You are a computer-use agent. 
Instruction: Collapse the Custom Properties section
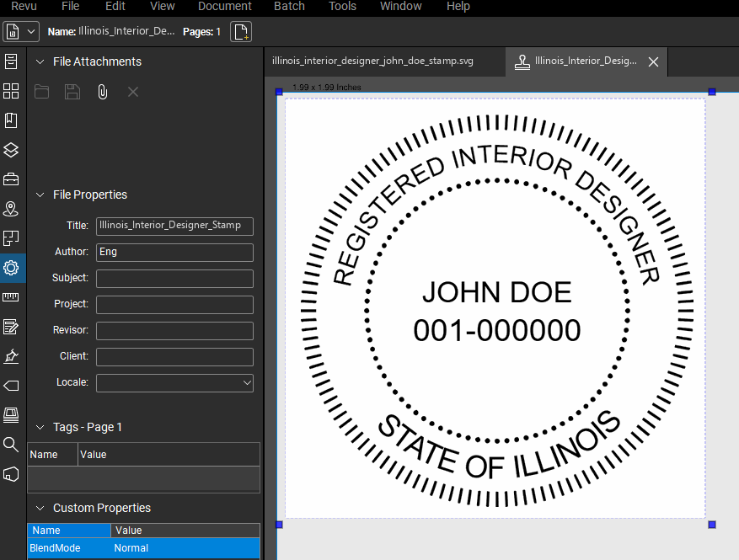point(40,508)
